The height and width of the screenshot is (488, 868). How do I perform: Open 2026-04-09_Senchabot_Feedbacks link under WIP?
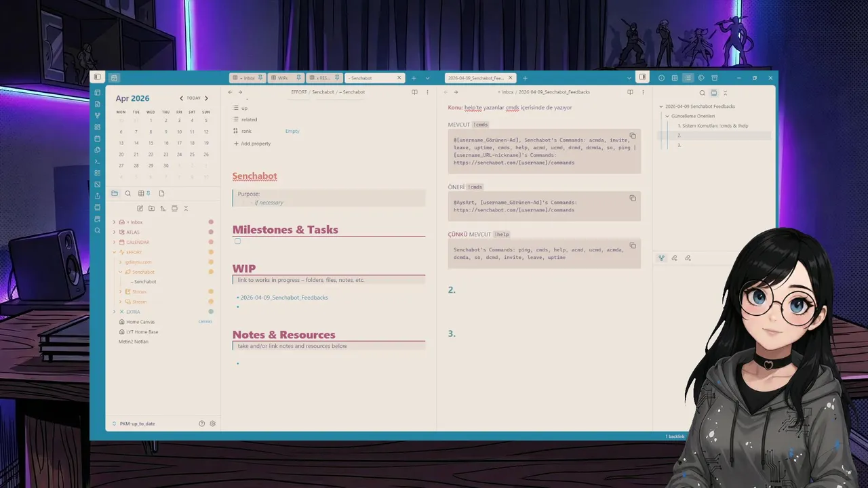pyautogui.click(x=284, y=298)
